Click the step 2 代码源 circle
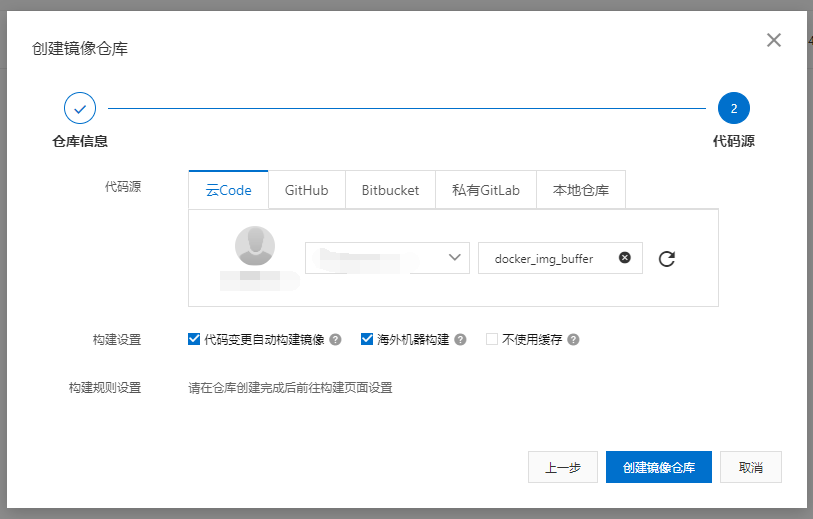813x519 pixels. coord(733,108)
